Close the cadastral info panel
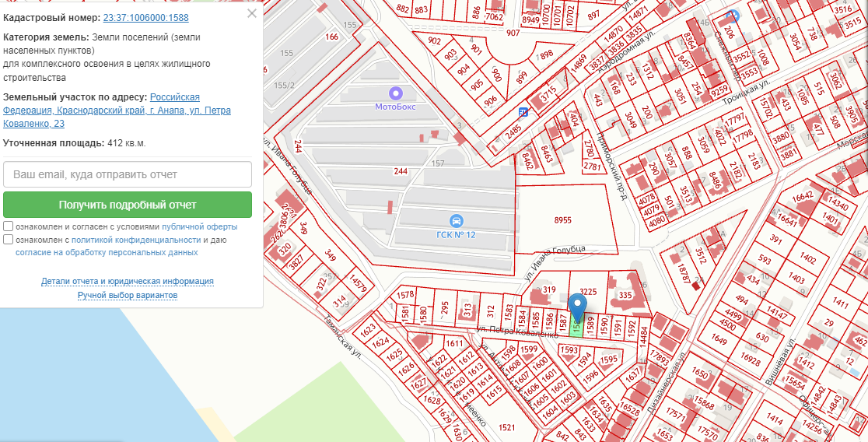The image size is (868, 442). [251, 13]
